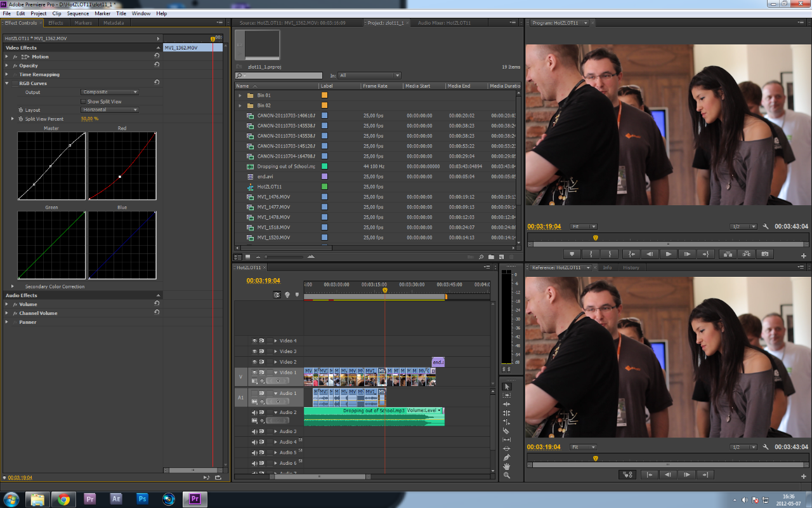Image resolution: width=812 pixels, height=508 pixels.
Task: Click Mark Out button in Program monitor
Action: [x=609, y=254]
